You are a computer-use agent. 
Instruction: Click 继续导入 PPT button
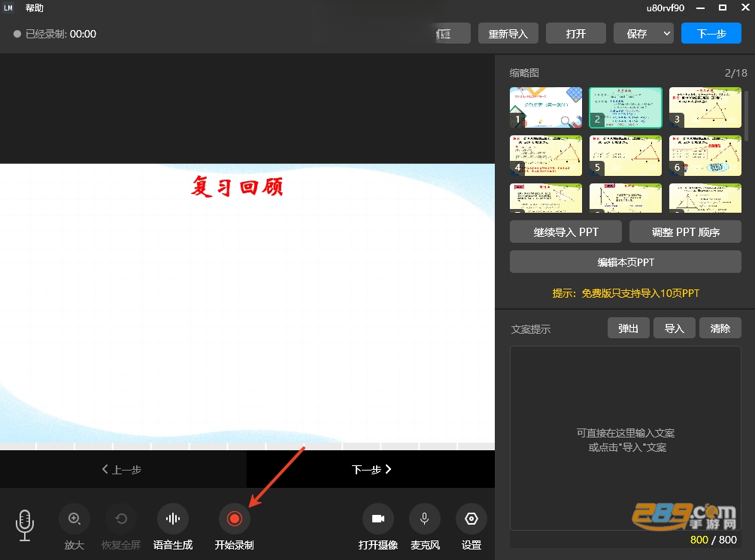pyautogui.click(x=565, y=232)
